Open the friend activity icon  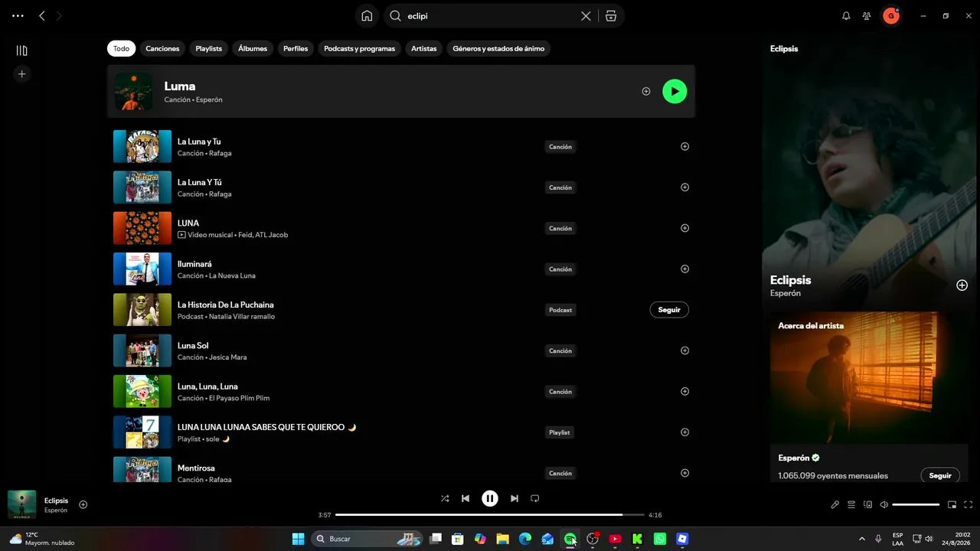[x=867, y=15]
